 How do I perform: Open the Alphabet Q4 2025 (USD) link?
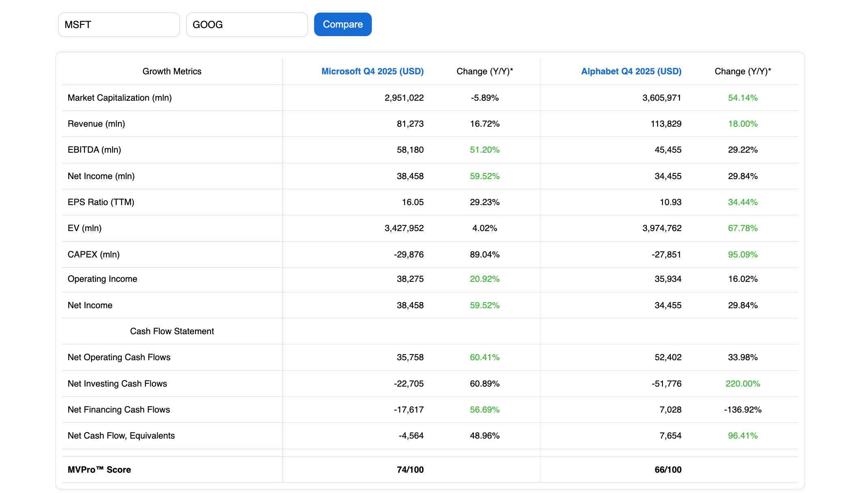click(x=631, y=71)
